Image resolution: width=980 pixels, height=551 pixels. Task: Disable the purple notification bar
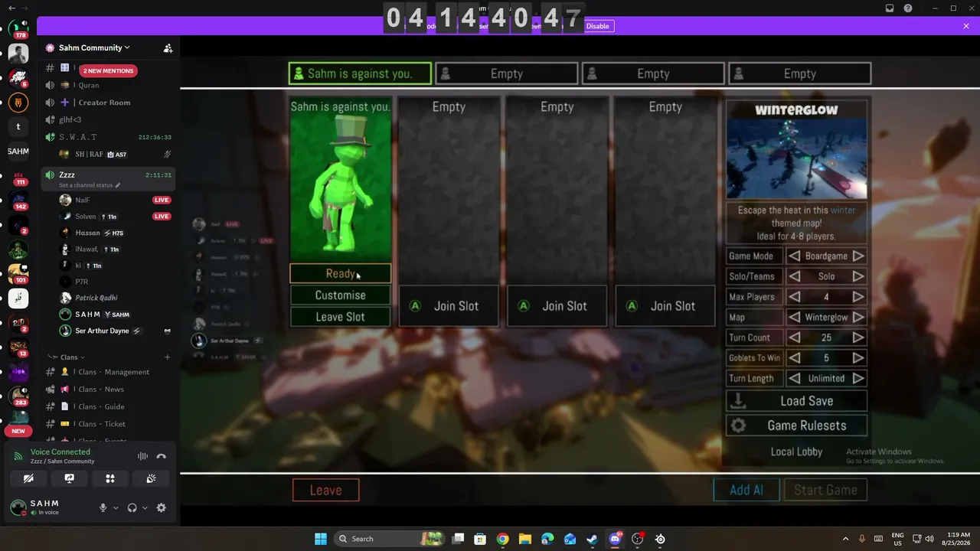598,26
